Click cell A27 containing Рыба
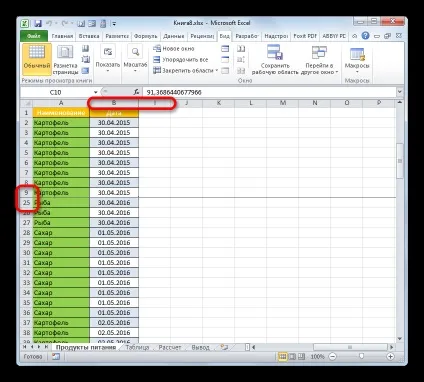Image resolution: width=424 pixels, height=382 pixels. [x=61, y=223]
